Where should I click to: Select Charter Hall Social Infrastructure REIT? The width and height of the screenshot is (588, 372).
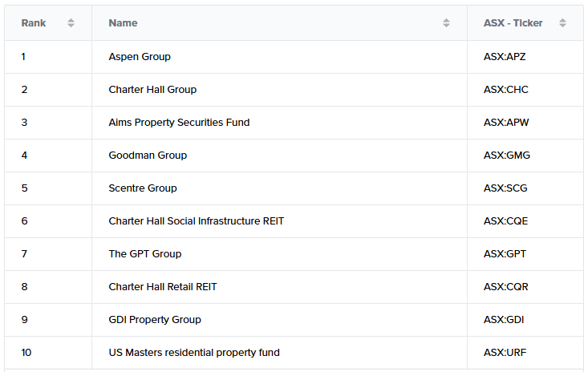click(x=197, y=221)
